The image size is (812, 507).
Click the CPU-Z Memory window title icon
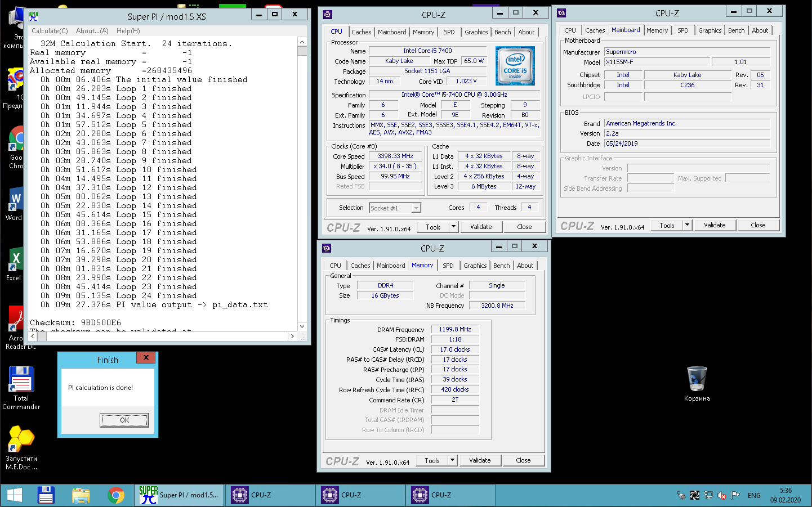click(x=327, y=248)
